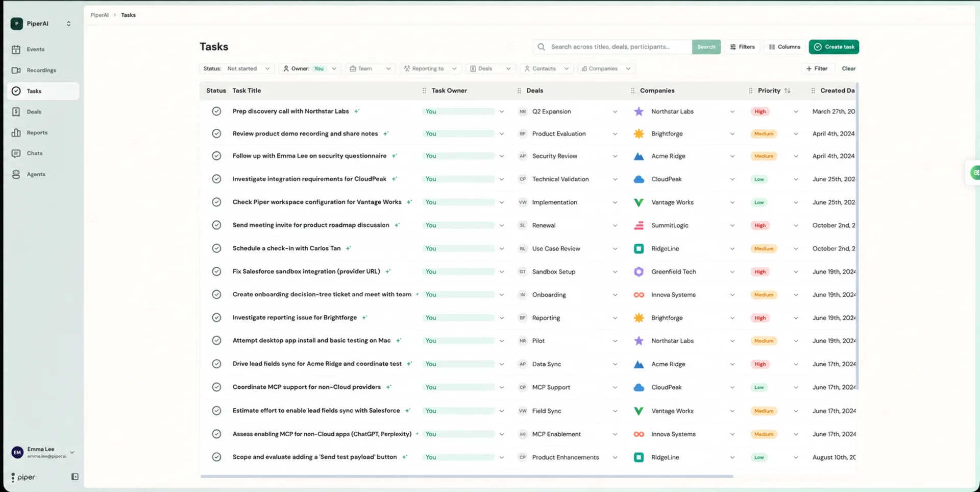Check off Investigate reporting issue for Brightforge
This screenshot has width=980, height=492.
point(216,318)
